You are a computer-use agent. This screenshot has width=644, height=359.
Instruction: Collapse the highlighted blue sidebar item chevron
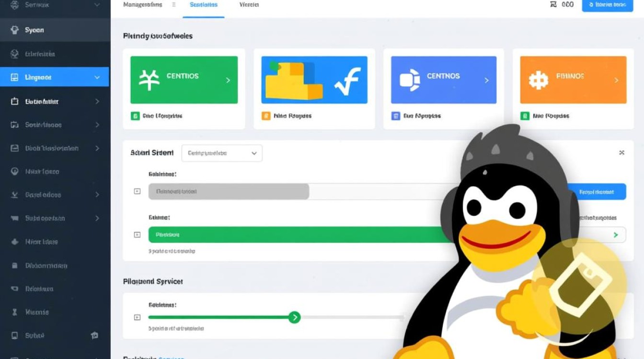(x=97, y=77)
